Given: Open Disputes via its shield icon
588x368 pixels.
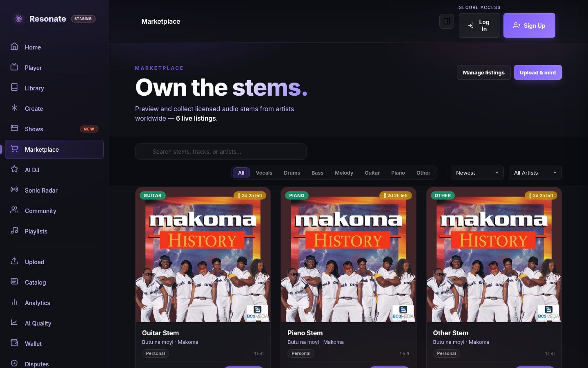Looking at the screenshot, I should coord(14,363).
